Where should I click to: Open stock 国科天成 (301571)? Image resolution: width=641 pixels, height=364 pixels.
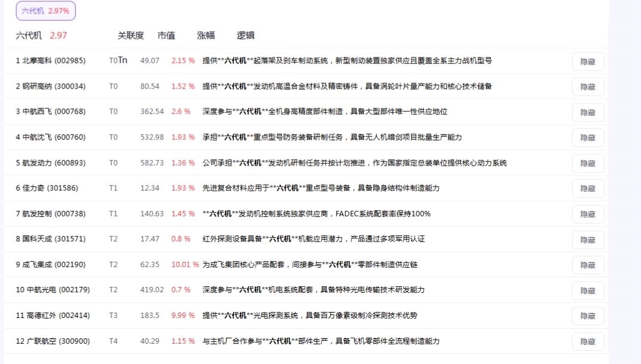[x=51, y=238]
